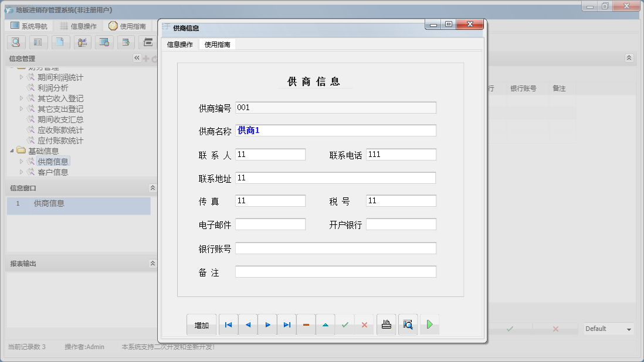Image resolution: width=644 pixels, height=362 pixels.
Task: Click the list view toolbar icon
Action: [x=38, y=42]
